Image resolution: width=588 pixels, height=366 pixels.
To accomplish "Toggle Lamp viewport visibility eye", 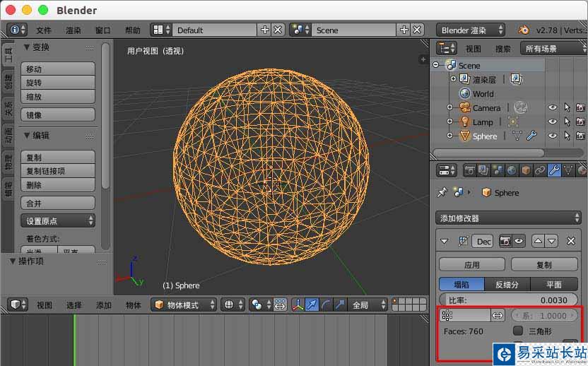I will (553, 122).
